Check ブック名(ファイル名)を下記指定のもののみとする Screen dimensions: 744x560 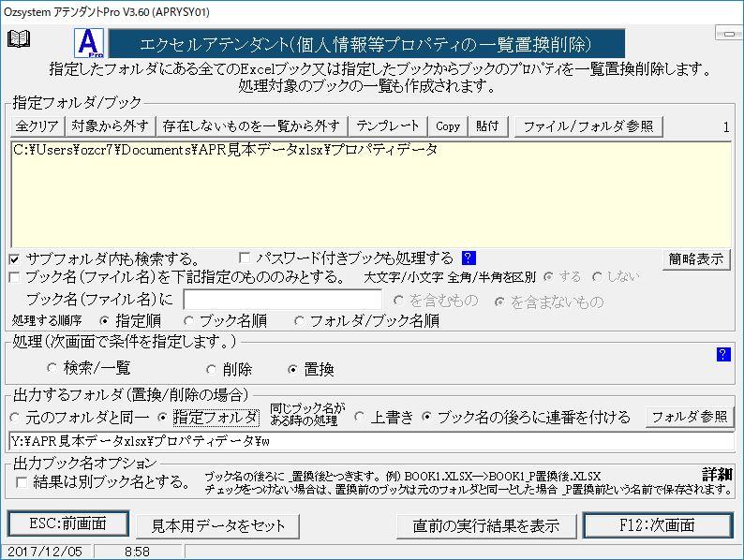pos(15,277)
